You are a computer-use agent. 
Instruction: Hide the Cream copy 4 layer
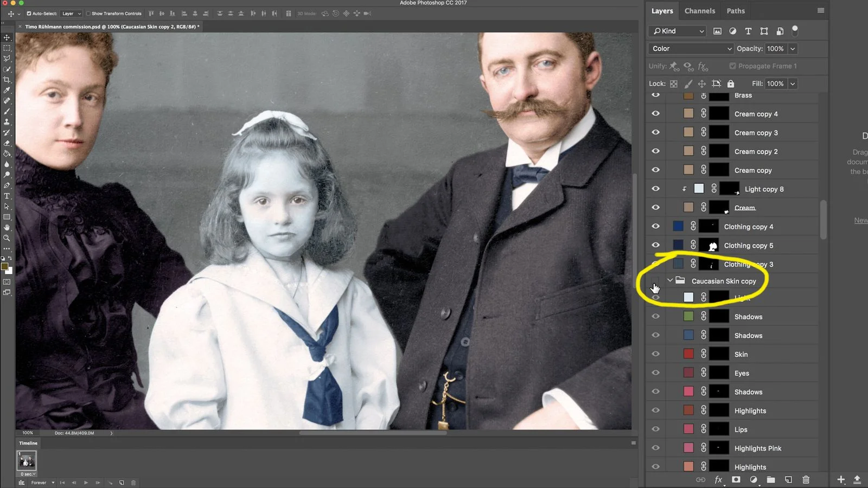pyautogui.click(x=655, y=114)
